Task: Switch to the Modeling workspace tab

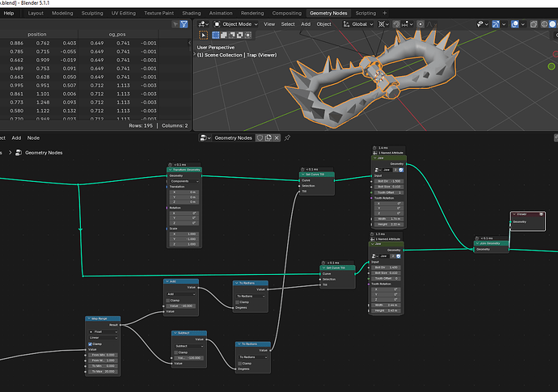Action: pyautogui.click(x=62, y=13)
